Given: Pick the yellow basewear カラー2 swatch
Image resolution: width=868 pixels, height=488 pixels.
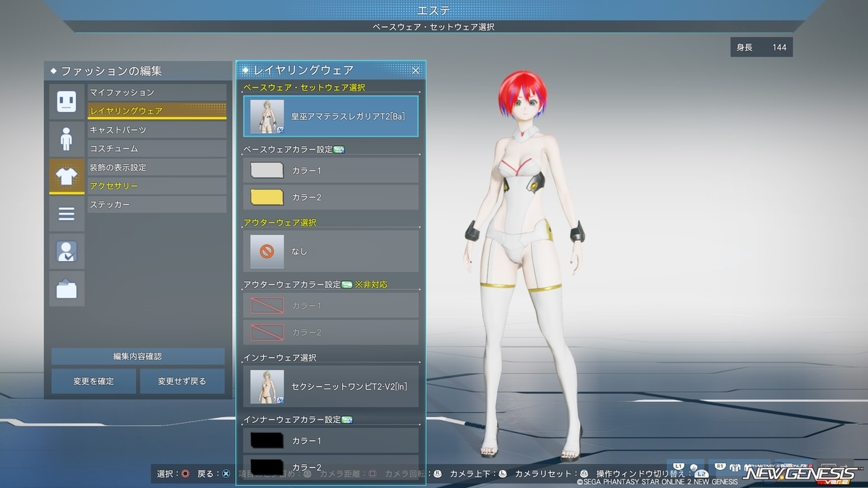Looking at the screenshot, I should 267,197.
